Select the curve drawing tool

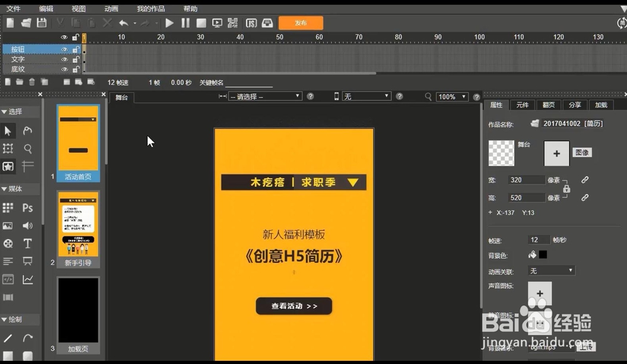coord(28,338)
